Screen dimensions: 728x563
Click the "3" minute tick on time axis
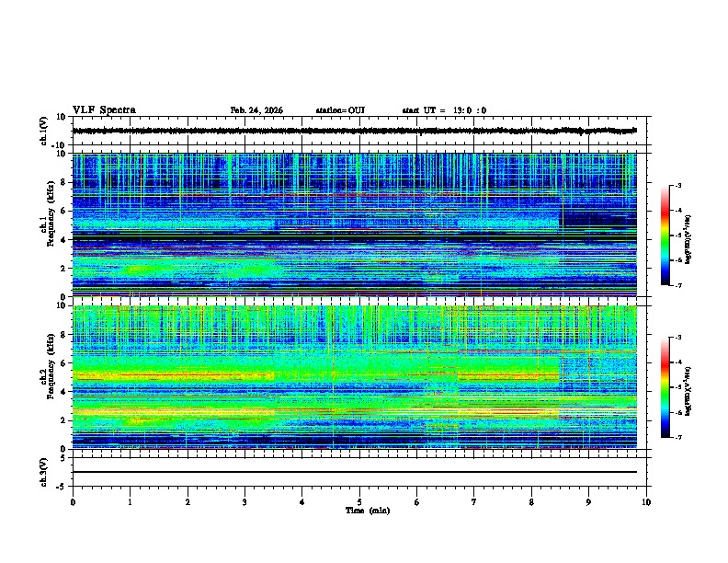(245, 502)
